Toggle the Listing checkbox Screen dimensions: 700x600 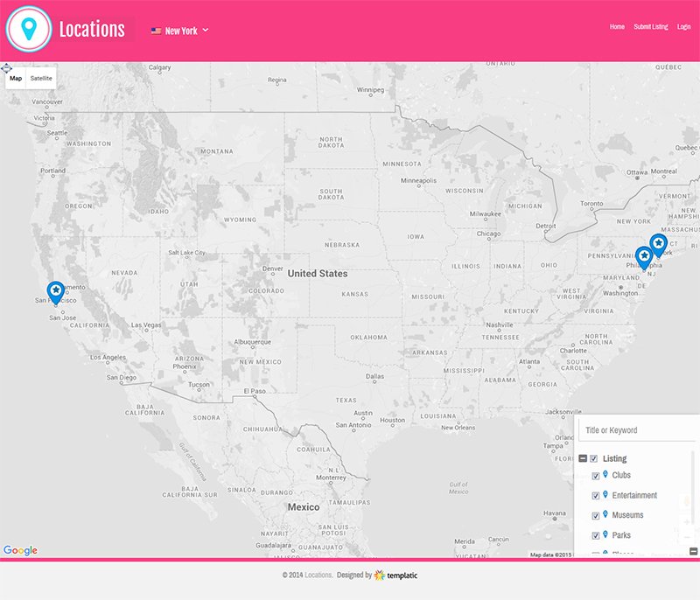[594, 458]
